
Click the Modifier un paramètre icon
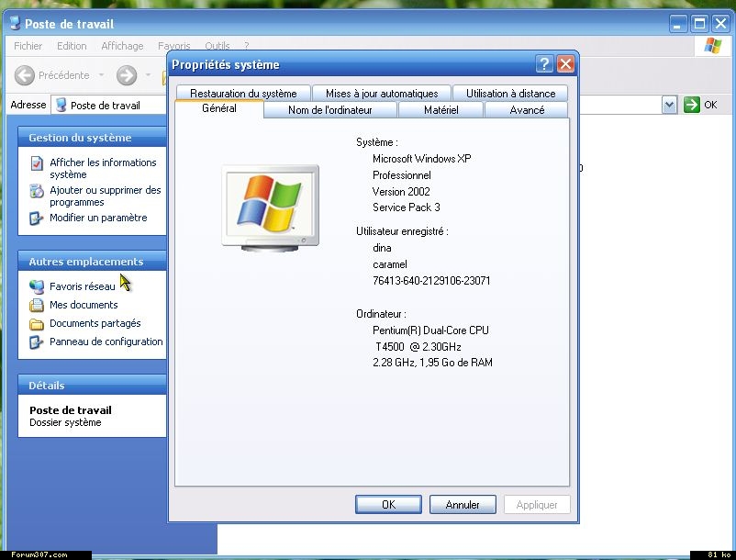(x=37, y=218)
